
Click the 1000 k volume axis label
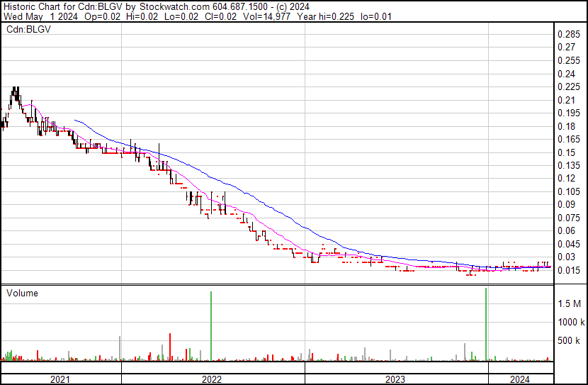tap(569, 322)
